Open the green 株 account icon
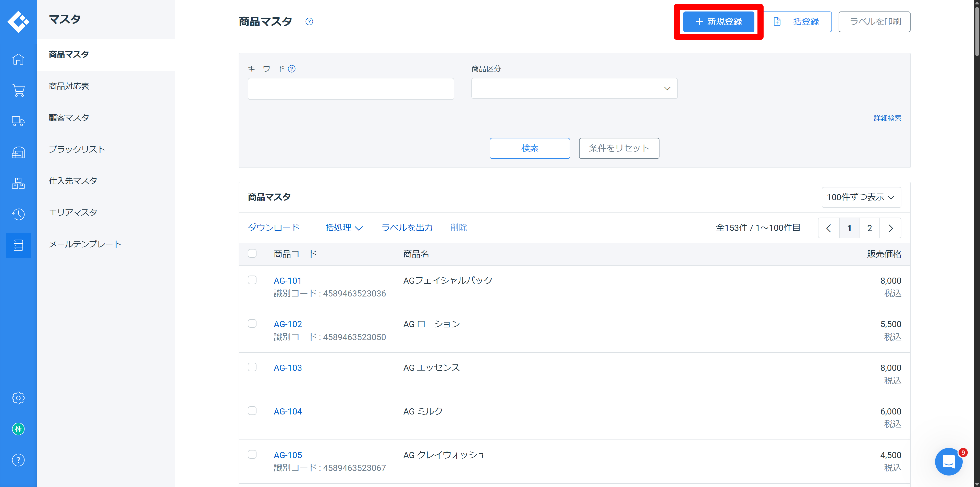Image resolution: width=980 pixels, height=487 pixels. [18, 429]
